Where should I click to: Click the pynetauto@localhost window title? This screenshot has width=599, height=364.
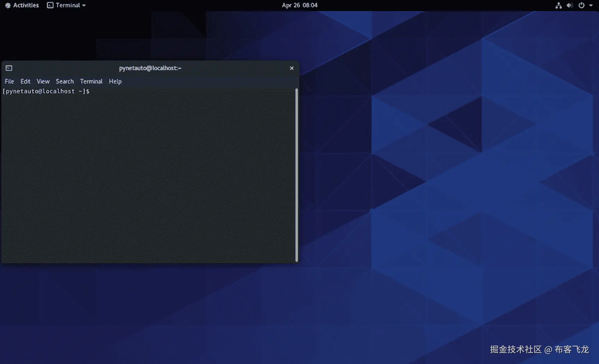tap(150, 68)
